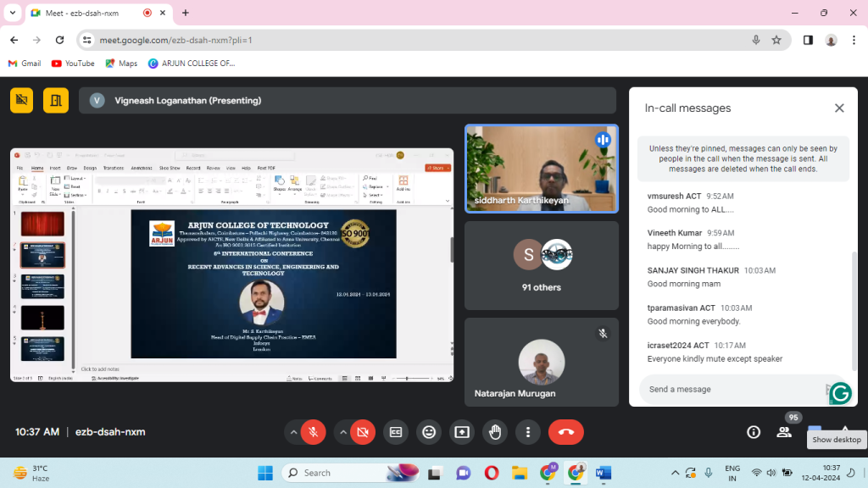Toggle closed captions
This screenshot has width=868, height=488.
(396, 432)
